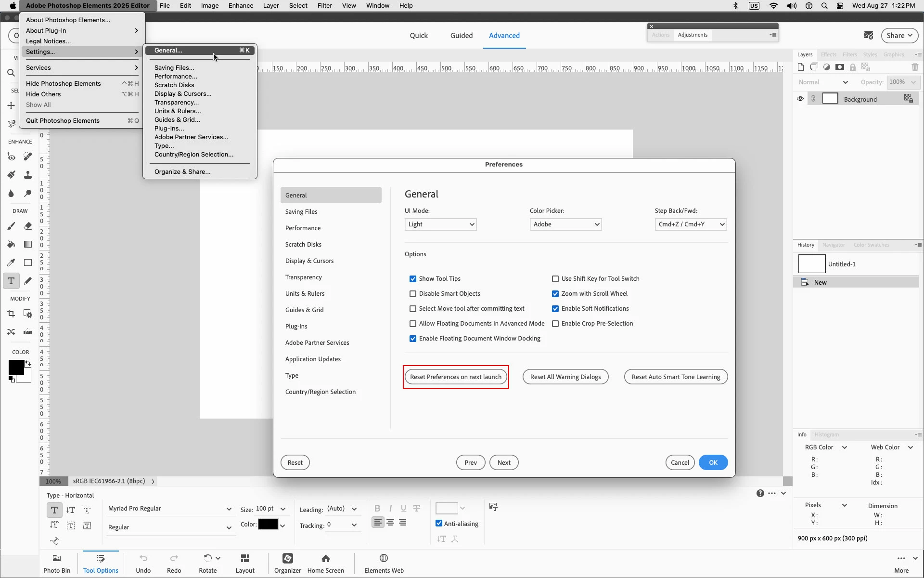Select the Crop tool
Image resolution: width=924 pixels, height=578 pixels.
(11, 314)
